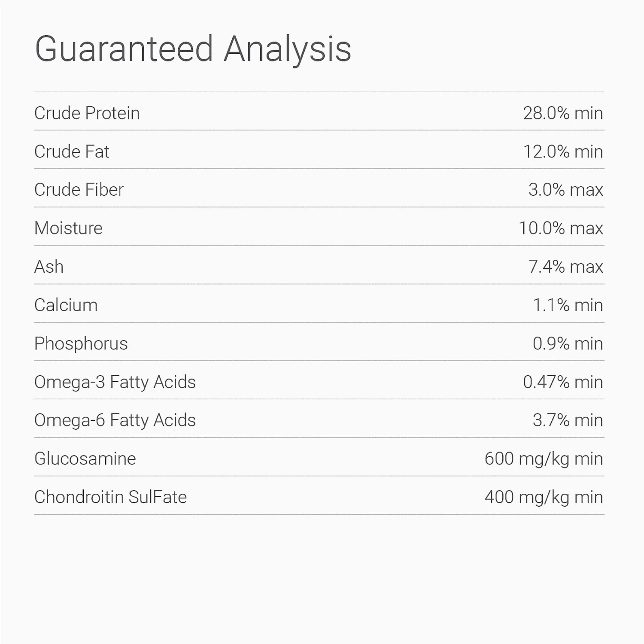Select the Ash row label
This screenshot has height=644, width=644.
pos(49,267)
